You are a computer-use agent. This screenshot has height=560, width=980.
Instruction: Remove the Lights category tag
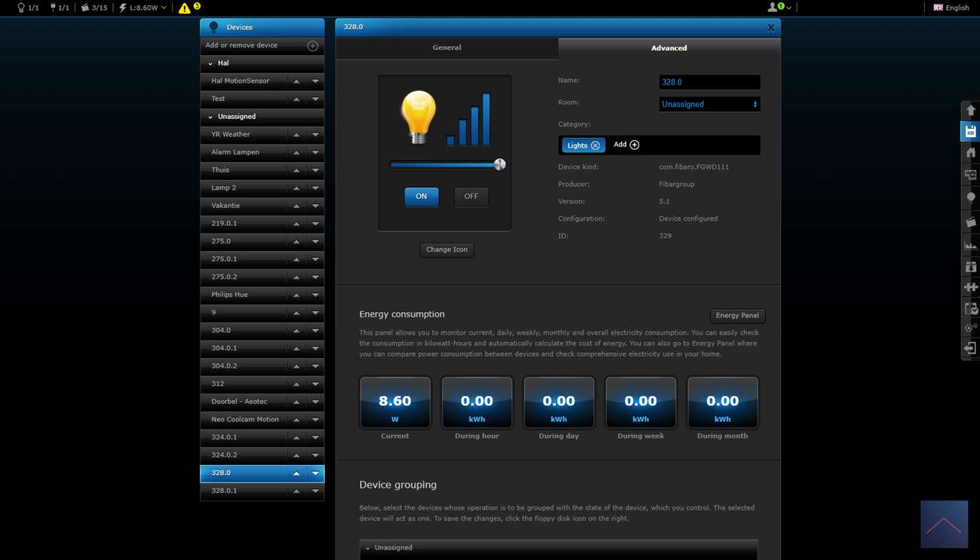(x=596, y=145)
